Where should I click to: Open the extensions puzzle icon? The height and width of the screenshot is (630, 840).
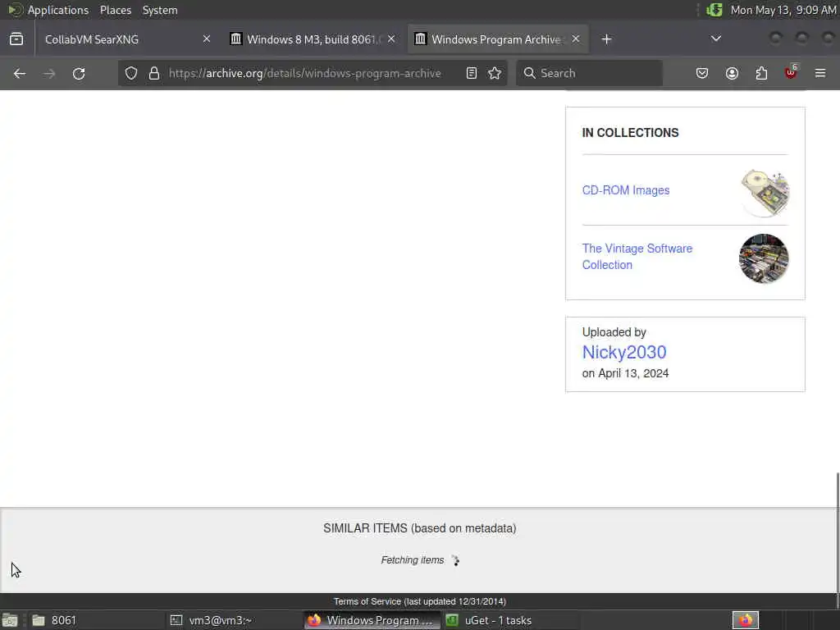pyautogui.click(x=761, y=73)
